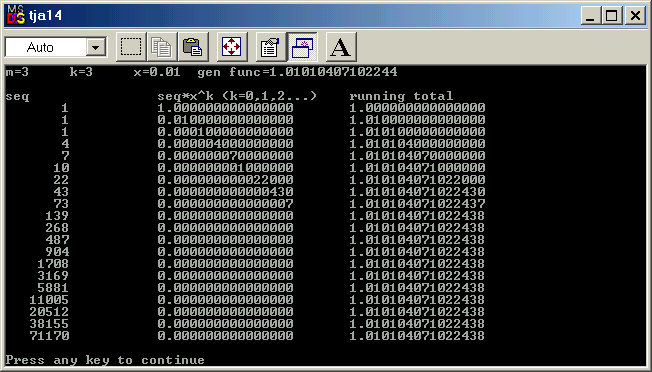Minimize the tja14 window
This screenshot has width=652, height=372.
590,16
